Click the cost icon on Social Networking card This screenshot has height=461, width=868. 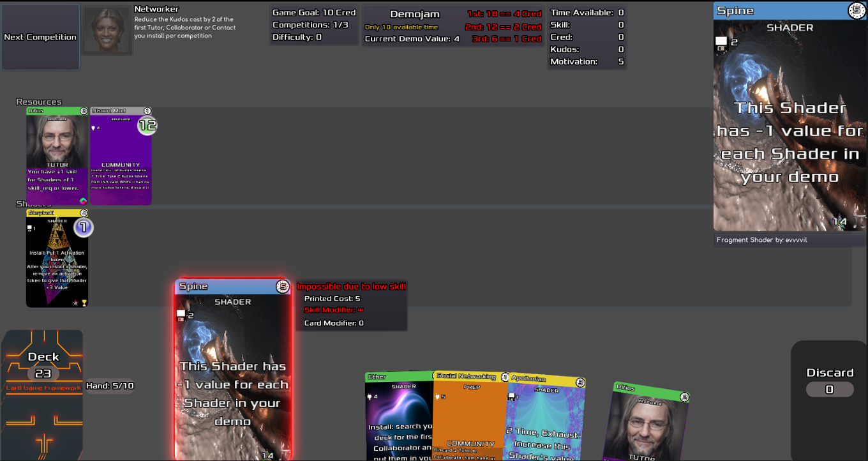505,377
